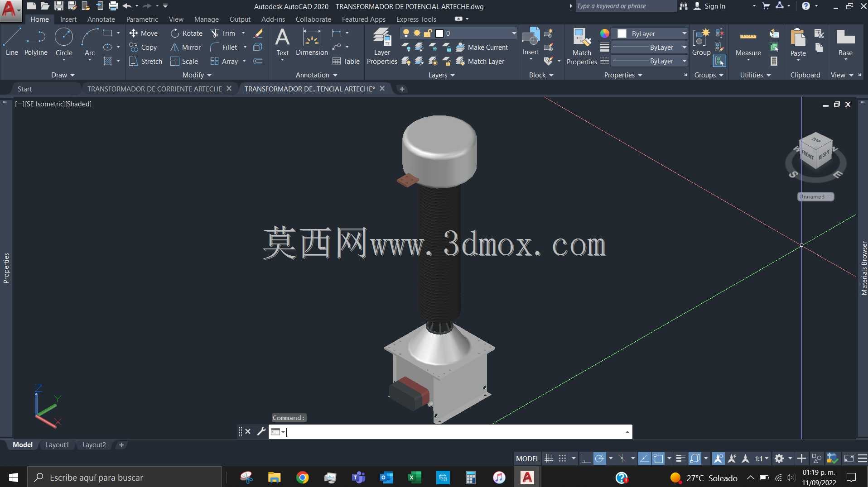Image resolution: width=868 pixels, height=487 pixels.
Task: Click the object color wheel swatch
Action: (x=605, y=33)
